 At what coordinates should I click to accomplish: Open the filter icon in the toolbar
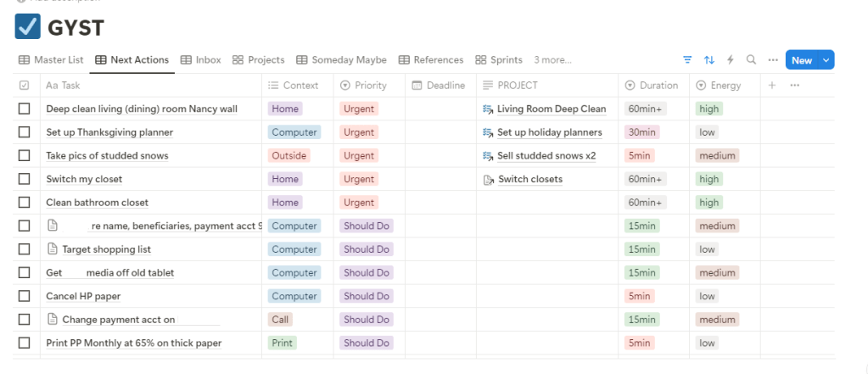tap(687, 60)
